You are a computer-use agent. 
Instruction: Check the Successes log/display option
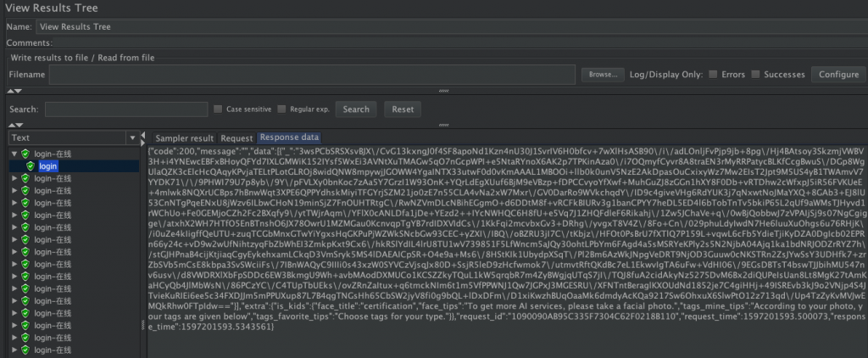click(756, 75)
